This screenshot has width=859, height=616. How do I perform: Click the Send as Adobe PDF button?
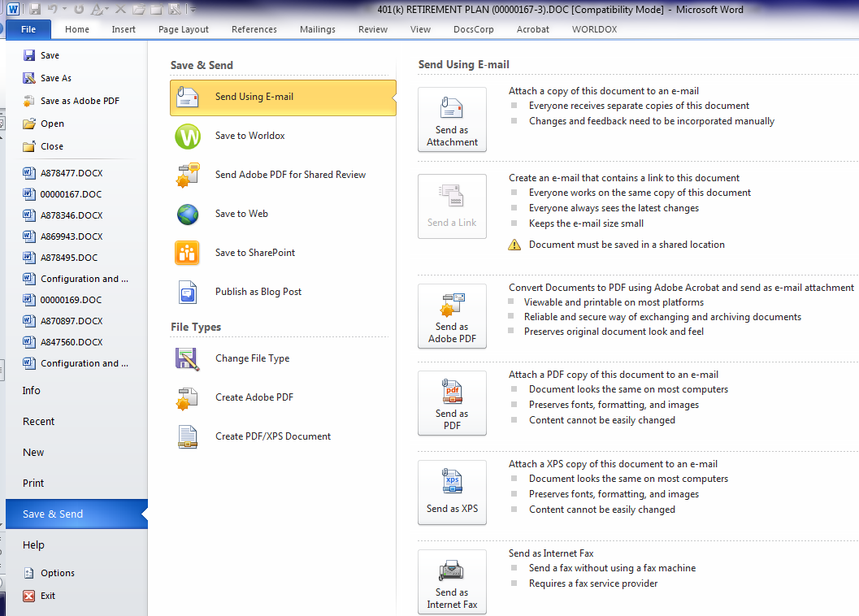pos(452,316)
